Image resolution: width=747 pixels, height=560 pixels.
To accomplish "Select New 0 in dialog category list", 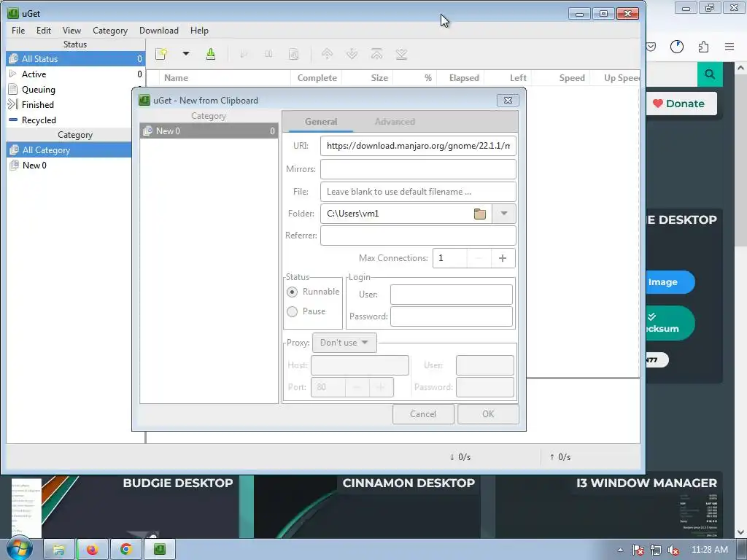I will click(x=209, y=131).
